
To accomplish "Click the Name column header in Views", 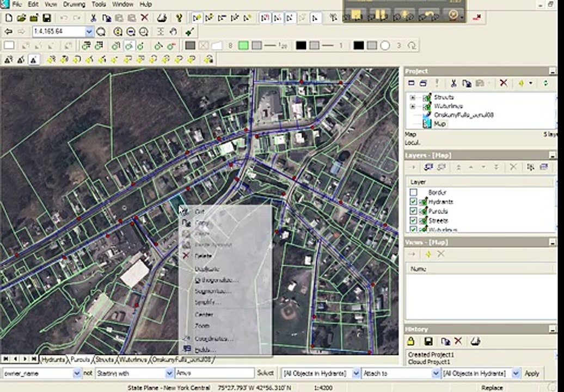I will pos(480,268).
